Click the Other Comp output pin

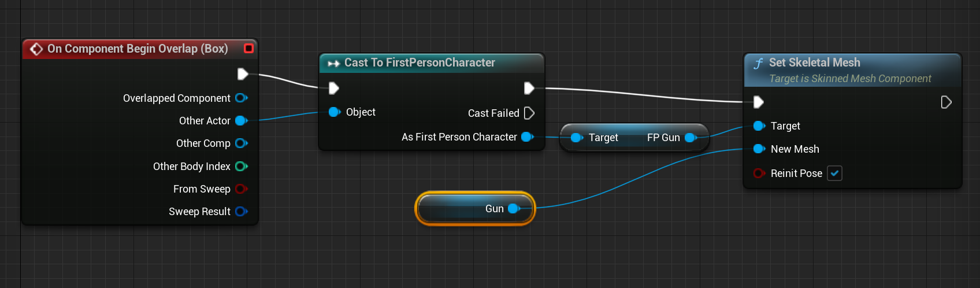point(242,143)
